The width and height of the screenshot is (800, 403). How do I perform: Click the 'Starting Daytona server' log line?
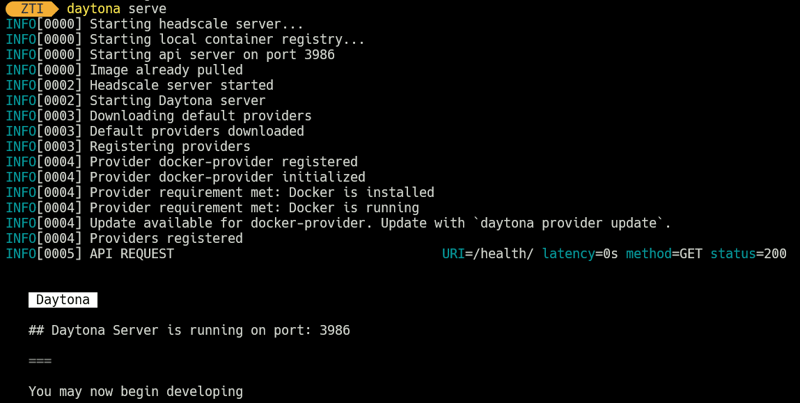(x=136, y=100)
